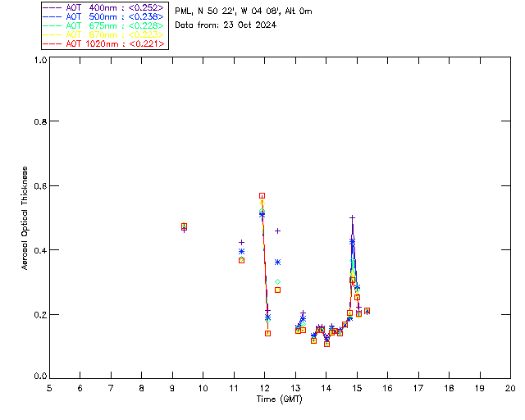
Task: Click the AOT 675nm legend entry
Action: [104, 25]
